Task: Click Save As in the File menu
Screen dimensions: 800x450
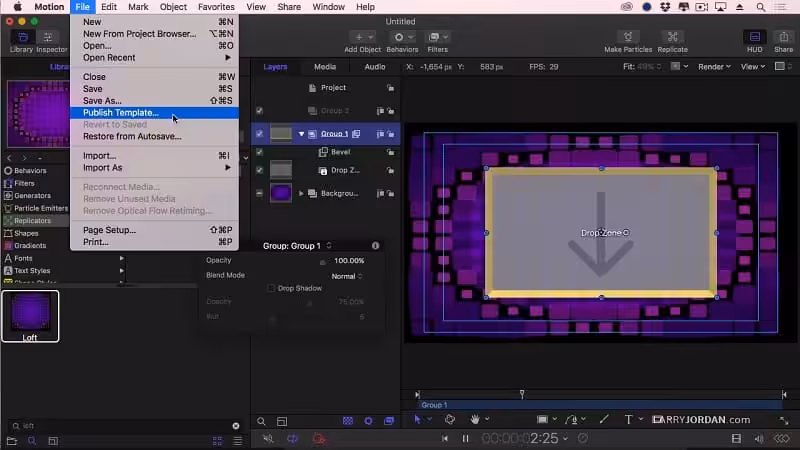Action: pyautogui.click(x=102, y=100)
